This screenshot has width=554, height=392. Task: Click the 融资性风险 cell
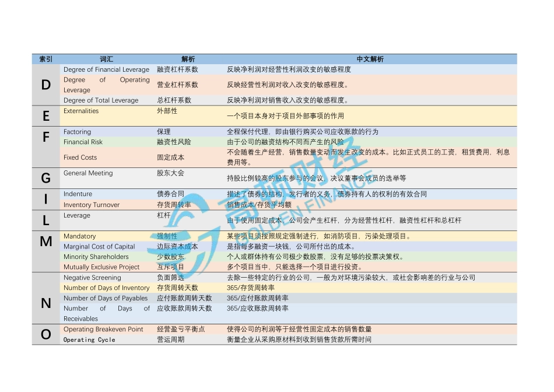pyautogui.click(x=174, y=142)
